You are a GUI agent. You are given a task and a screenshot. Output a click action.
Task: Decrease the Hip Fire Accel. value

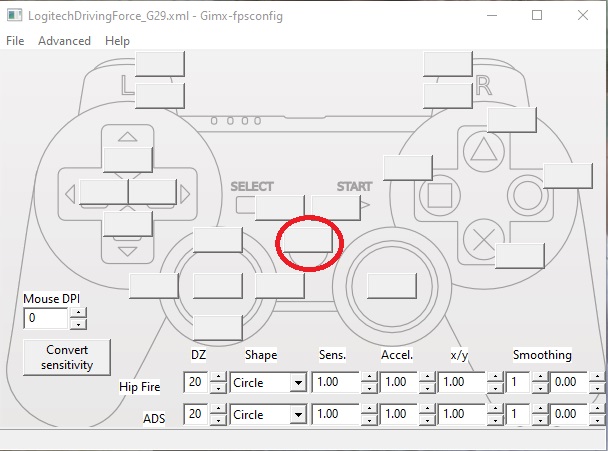tap(427, 388)
